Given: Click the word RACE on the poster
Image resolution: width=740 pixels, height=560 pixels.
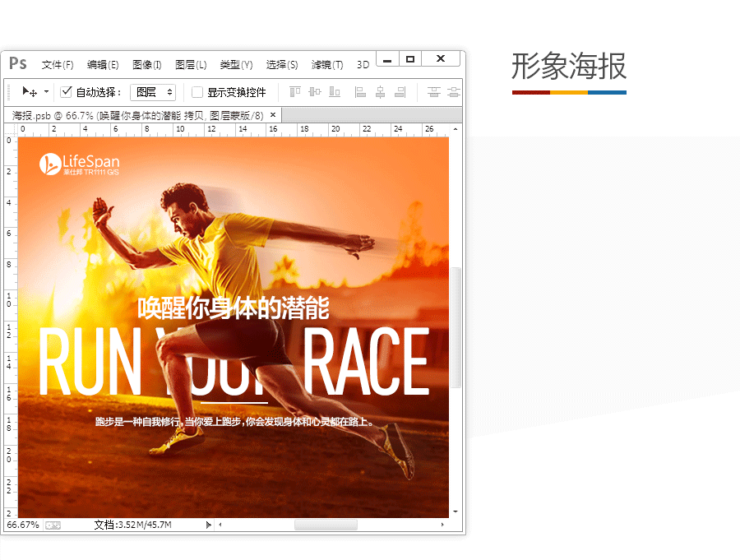Looking at the screenshot, I should pos(366,361).
